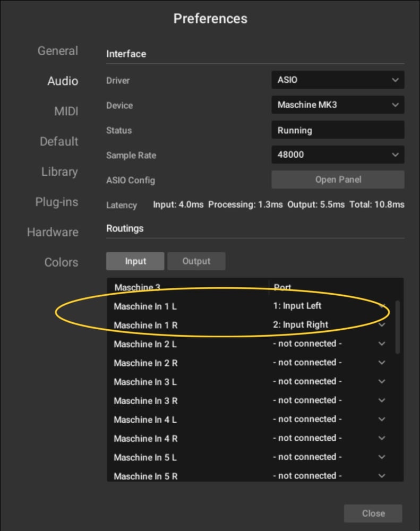
Task: Open the Sample Rate dropdown showing 48000
Action: (338, 155)
